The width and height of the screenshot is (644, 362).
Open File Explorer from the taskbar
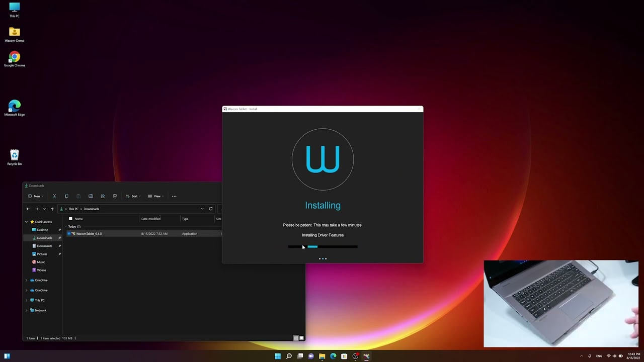pyautogui.click(x=322, y=356)
